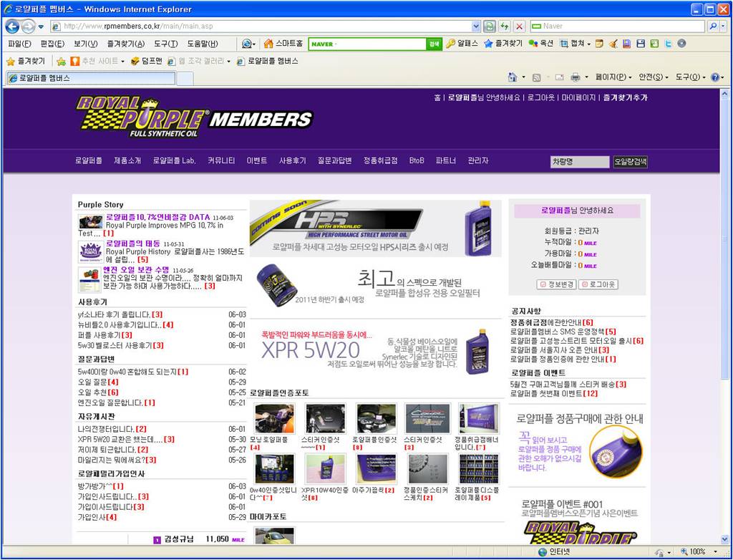Click the Twitter bird toolbar icon
Viewport: 733px width, 560px height.
(668, 44)
